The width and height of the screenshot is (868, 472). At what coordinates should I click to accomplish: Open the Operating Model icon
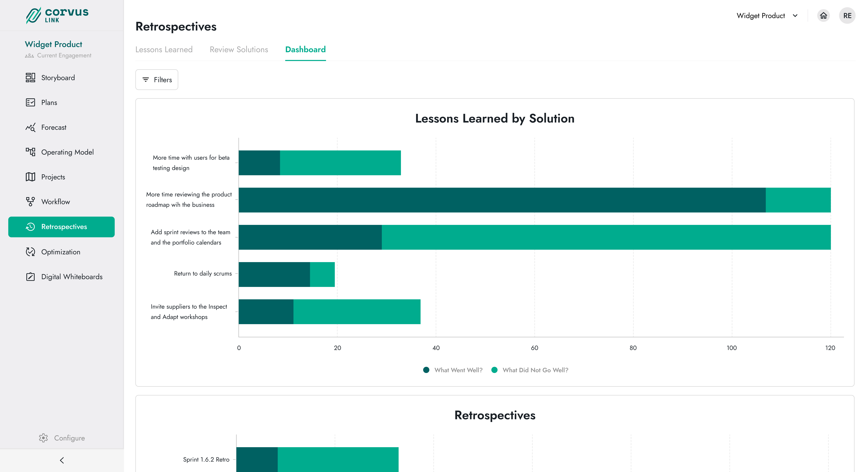[30, 152]
